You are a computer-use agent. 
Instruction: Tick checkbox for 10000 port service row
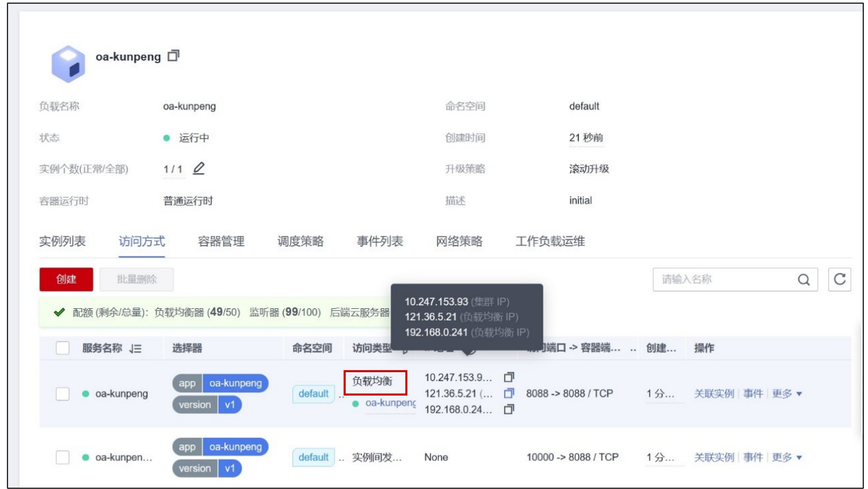pos(63,457)
